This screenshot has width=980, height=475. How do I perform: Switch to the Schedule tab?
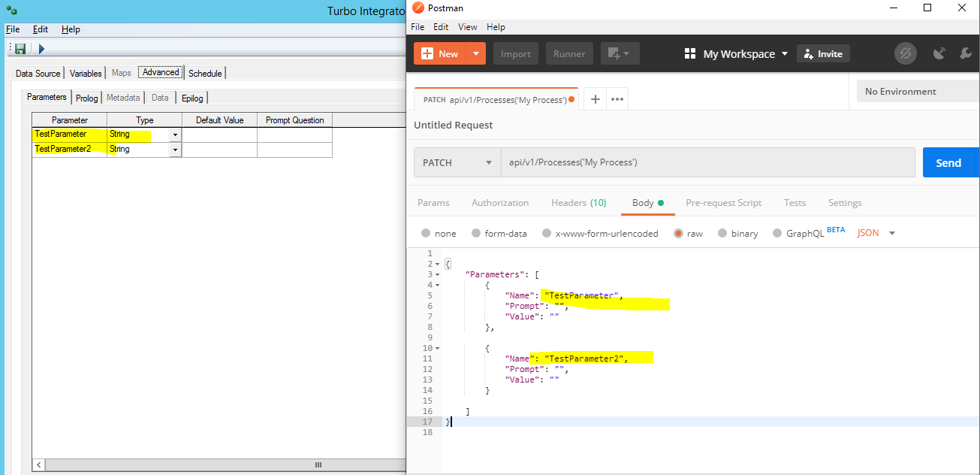coord(205,73)
